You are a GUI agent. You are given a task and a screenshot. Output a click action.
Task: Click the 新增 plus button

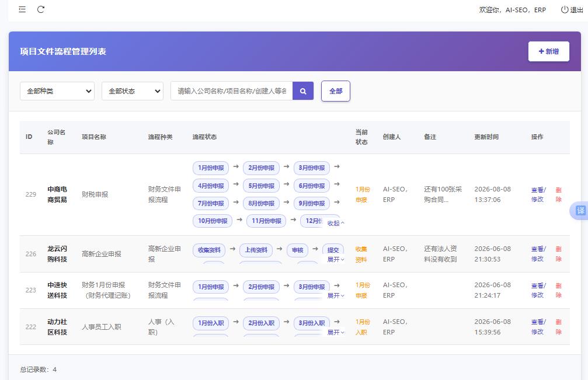[x=549, y=51]
